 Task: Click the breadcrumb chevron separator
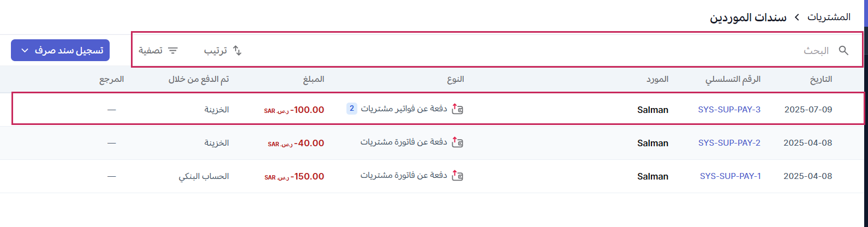click(797, 17)
